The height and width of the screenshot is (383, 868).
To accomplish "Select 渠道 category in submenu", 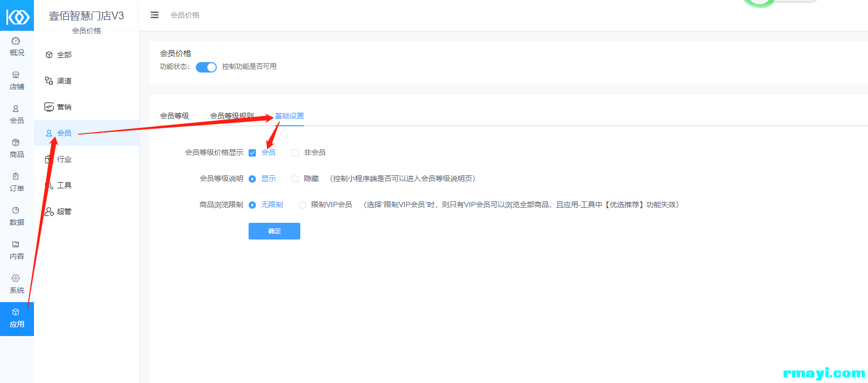I will coord(86,81).
